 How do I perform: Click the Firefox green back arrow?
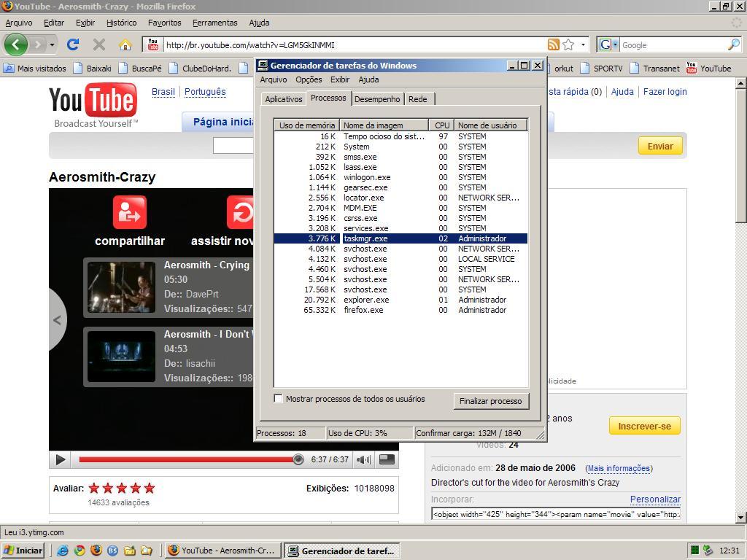tap(16, 44)
